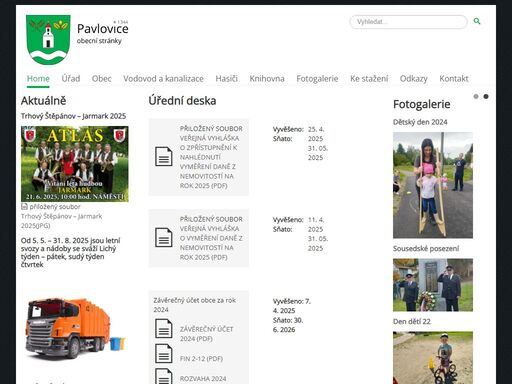Open the Kontakt menu item

click(454, 79)
